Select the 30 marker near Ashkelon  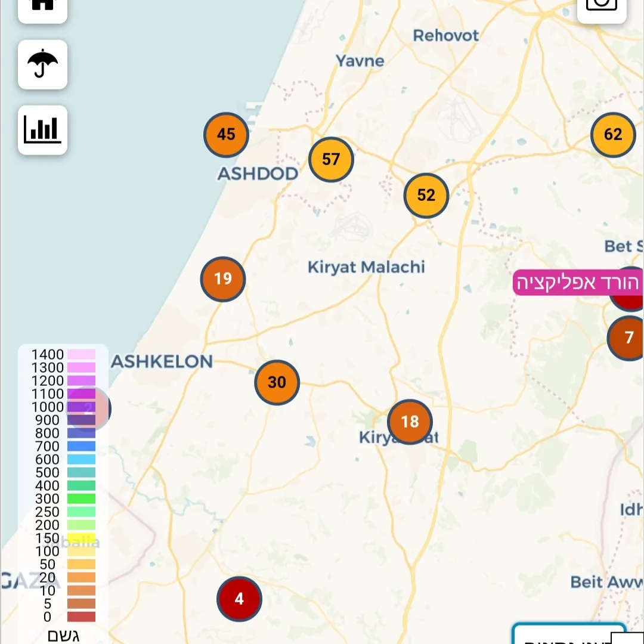(277, 382)
